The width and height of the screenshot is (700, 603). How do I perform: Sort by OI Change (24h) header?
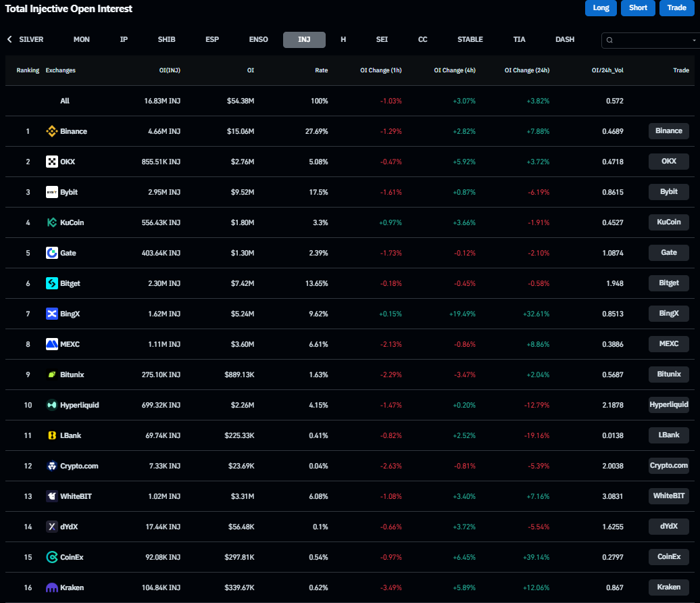coord(527,70)
